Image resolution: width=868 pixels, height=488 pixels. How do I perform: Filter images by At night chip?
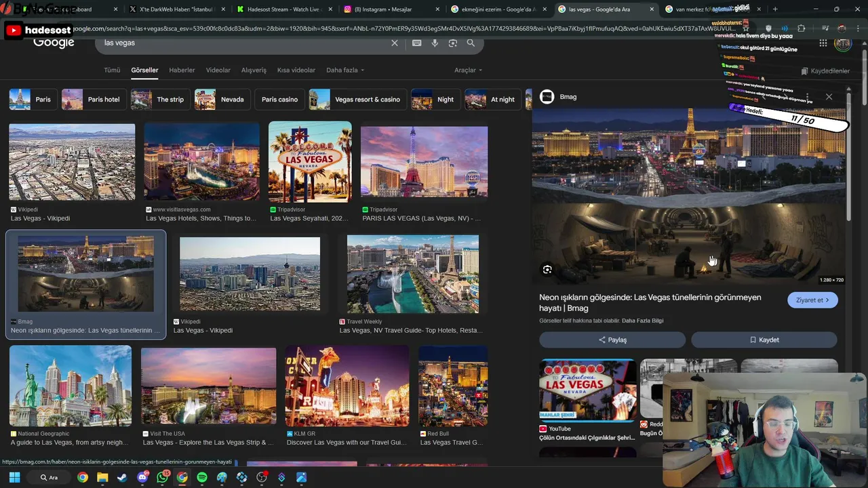(x=493, y=99)
